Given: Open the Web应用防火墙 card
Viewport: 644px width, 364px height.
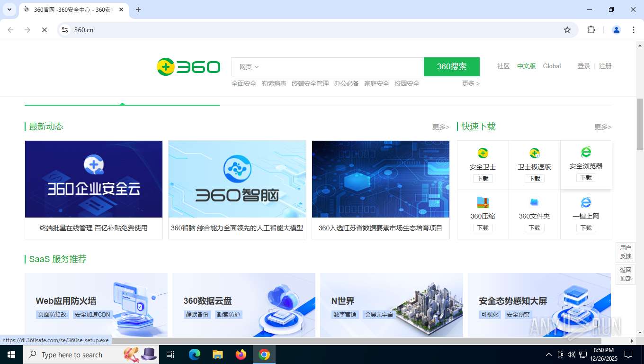Looking at the screenshot, I should pos(96,305).
